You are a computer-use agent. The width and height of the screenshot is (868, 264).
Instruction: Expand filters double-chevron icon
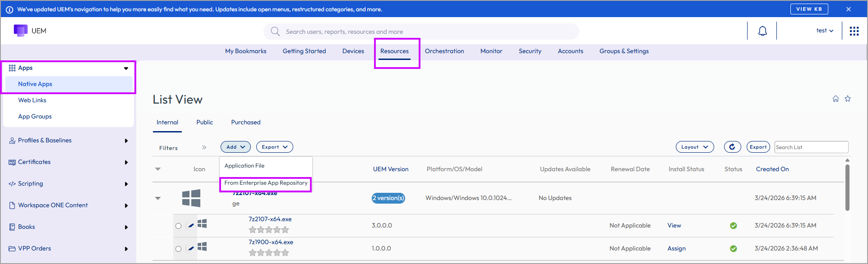point(204,147)
